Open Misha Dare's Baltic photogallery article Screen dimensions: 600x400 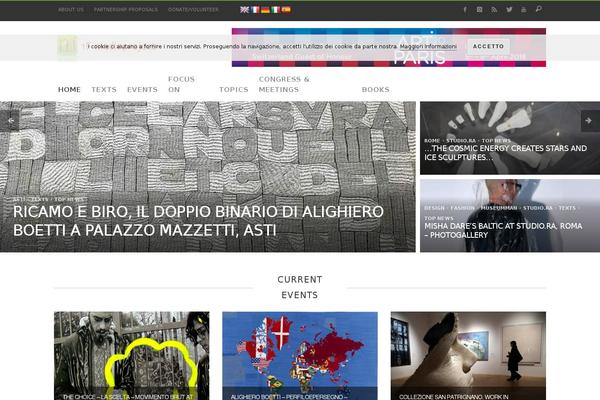(x=503, y=230)
